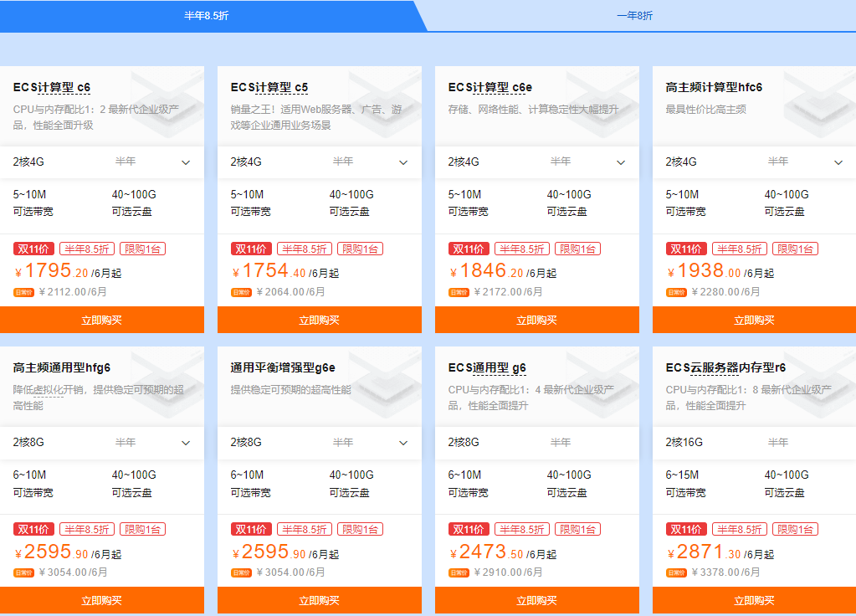The height and width of the screenshot is (616, 856).
Task: Click the 限购1台 tag on 内存型r6
Action: coord(796,529)
